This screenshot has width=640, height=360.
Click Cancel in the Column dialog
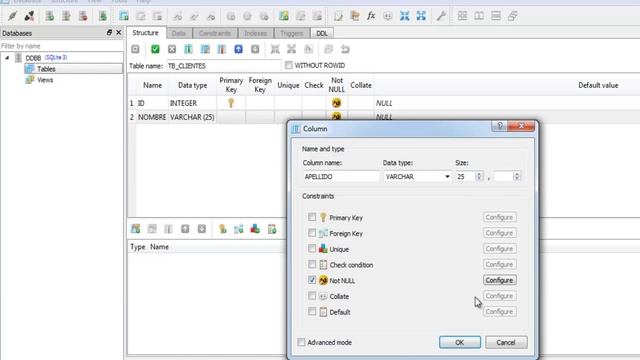click(x=506, y=342)
